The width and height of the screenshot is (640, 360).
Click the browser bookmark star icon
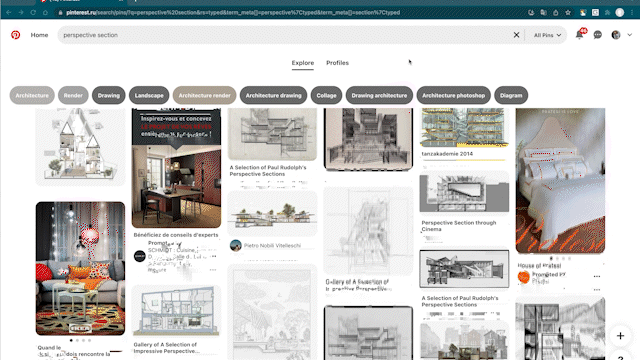click(x=568, y=13)
